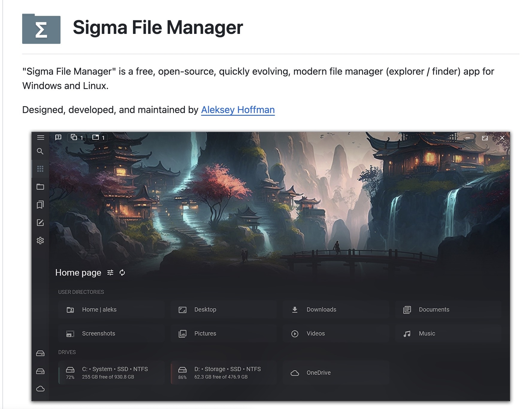Image resolution: width=532 pixels, height=409 pixels.
Task: Click the Videos play icon
Action: click(295, 334)
